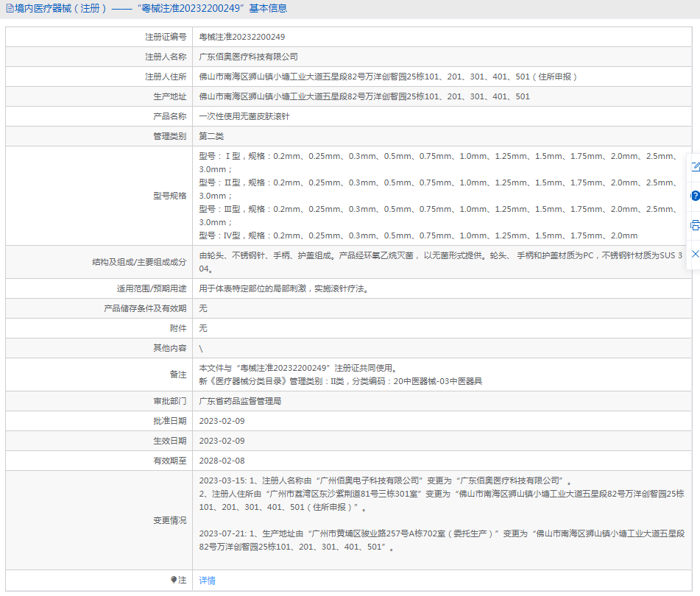Click the 产品储存条件及有效期 label
Image resolution: width=700 pixels, height=596 pixels.
145,308
